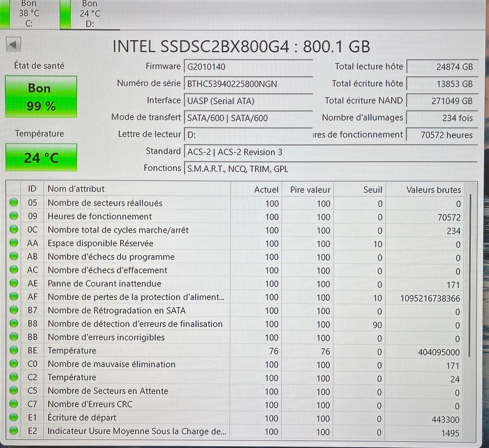
Task: Click the raw value 1095216738366
Action: coord(430,298)
